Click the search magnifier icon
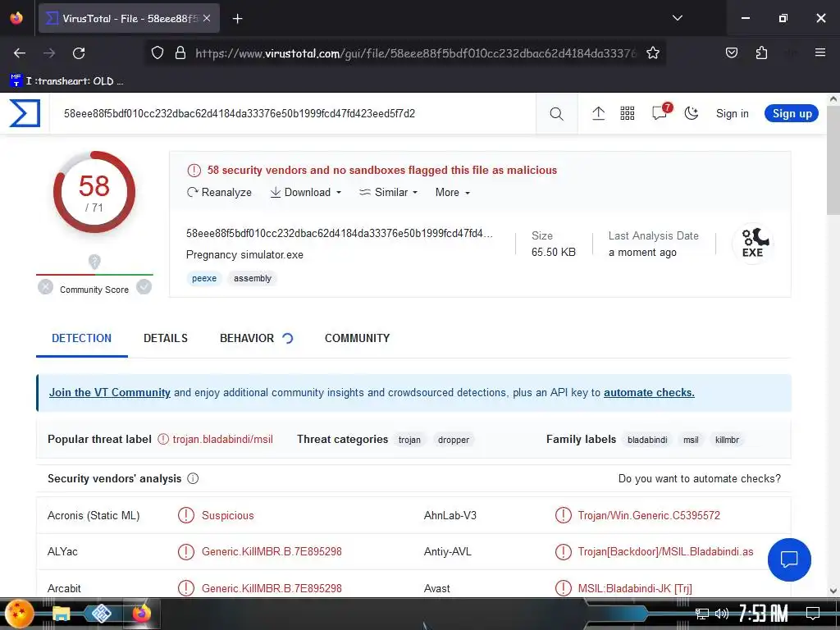 coord(557,113)
